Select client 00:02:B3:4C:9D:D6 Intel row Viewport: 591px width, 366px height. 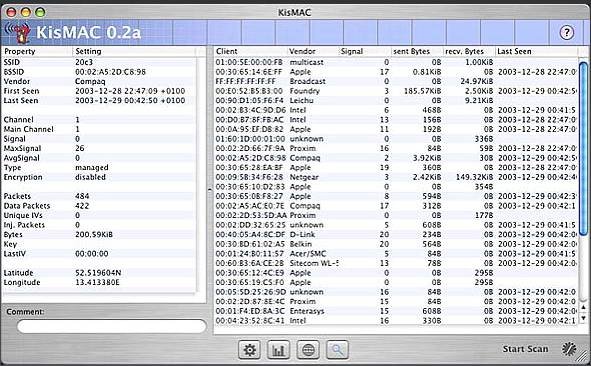pos(396,110)
